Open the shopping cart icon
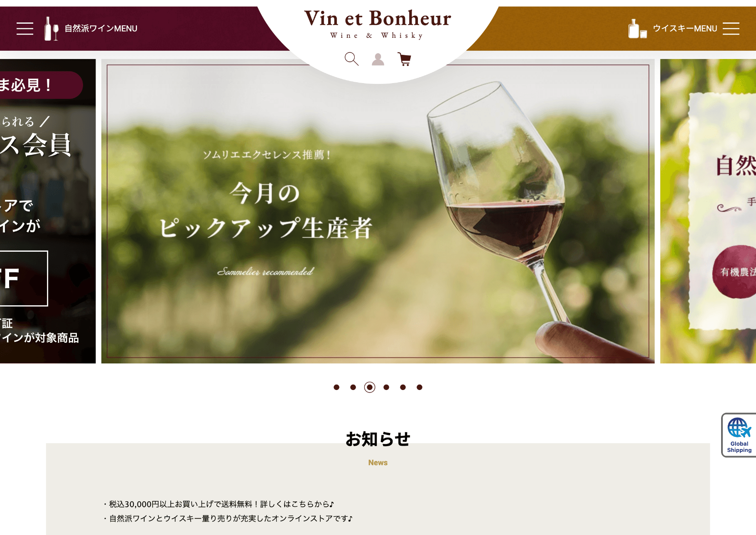 coord(404,59)
